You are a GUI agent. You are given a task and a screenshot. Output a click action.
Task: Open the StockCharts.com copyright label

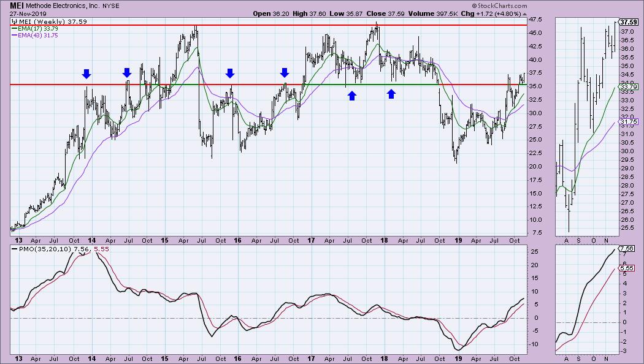pos(499,6)
